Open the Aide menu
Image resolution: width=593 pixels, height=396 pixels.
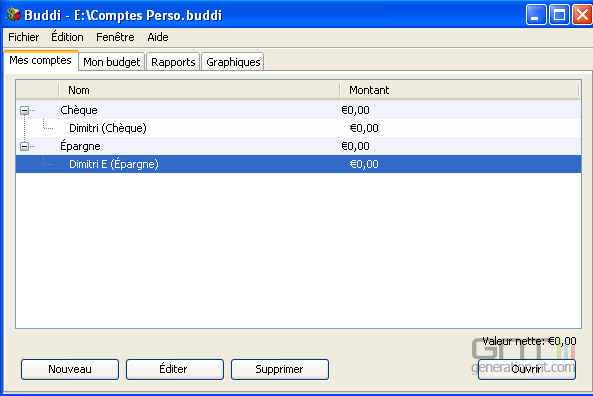pyautogui.click(x=158, y=37)
